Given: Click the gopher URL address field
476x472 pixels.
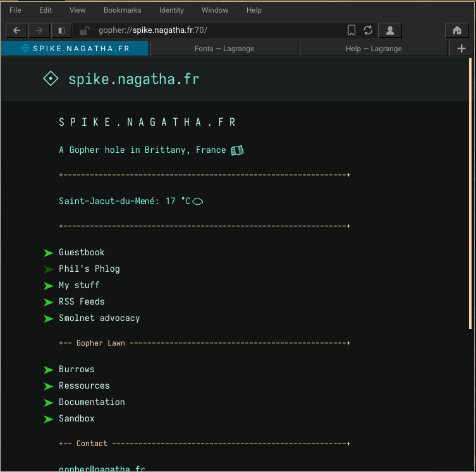Looking at the screenshot, I should [215, 30].
